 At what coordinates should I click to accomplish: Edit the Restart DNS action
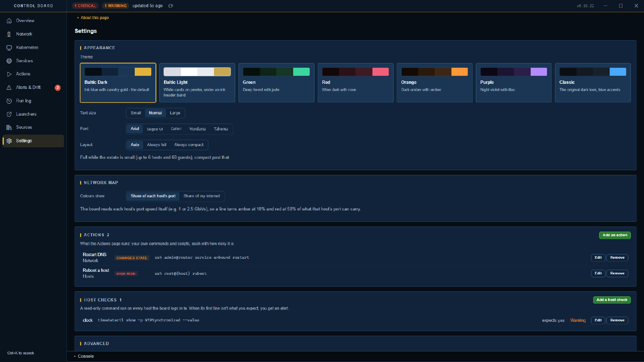pyautogui.click(x=598, y=258)
